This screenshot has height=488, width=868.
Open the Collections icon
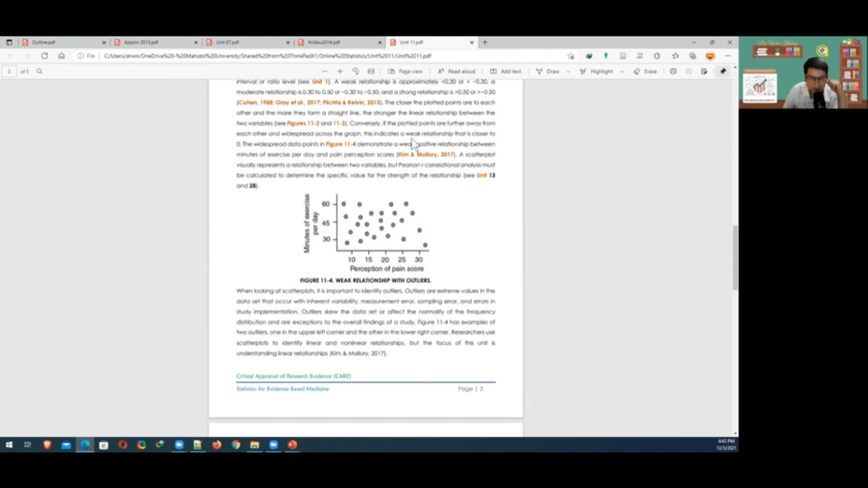click(x=693, y=56)
